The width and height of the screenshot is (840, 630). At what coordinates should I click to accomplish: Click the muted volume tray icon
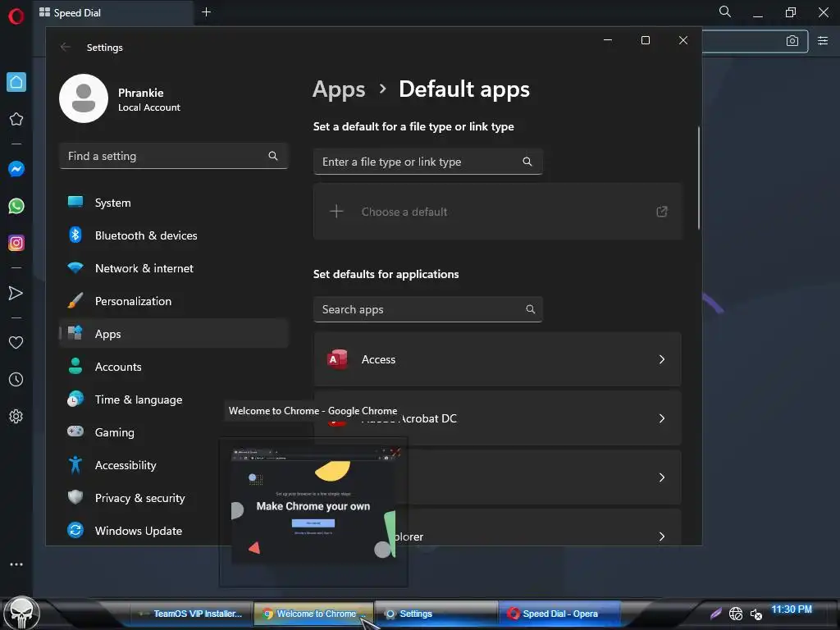point(756,614)
